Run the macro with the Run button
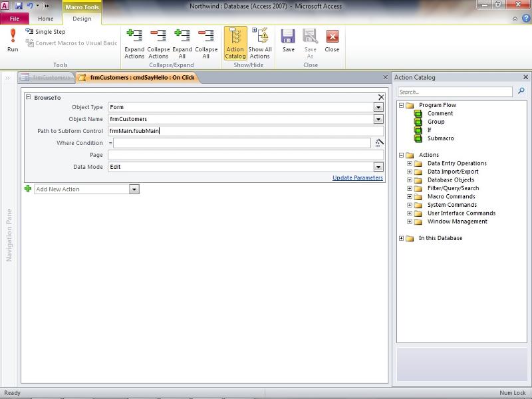Viewport: 532px width, 399px height. (x=13, y=40)
